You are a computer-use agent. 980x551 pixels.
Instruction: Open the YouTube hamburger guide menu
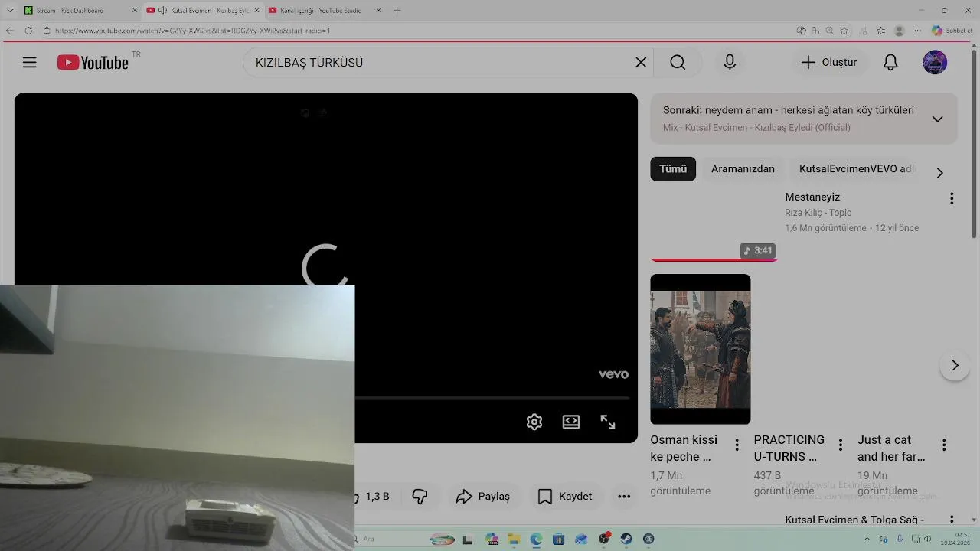[29, 63]
